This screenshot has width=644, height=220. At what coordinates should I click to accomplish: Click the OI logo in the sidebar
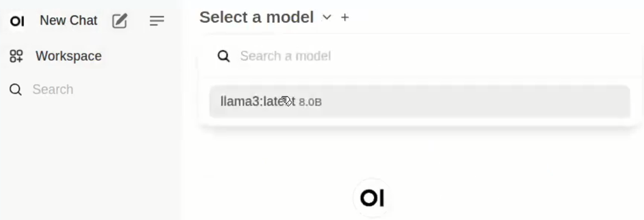(17, 21)
